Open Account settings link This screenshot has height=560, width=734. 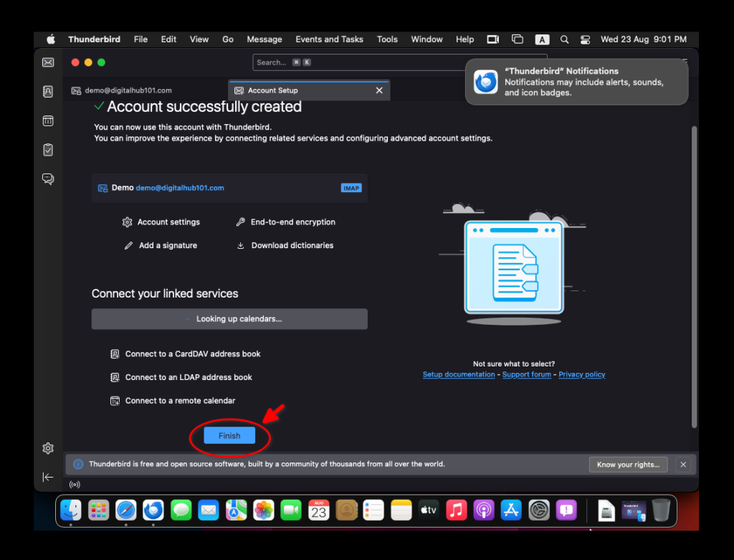pos(161,222)
